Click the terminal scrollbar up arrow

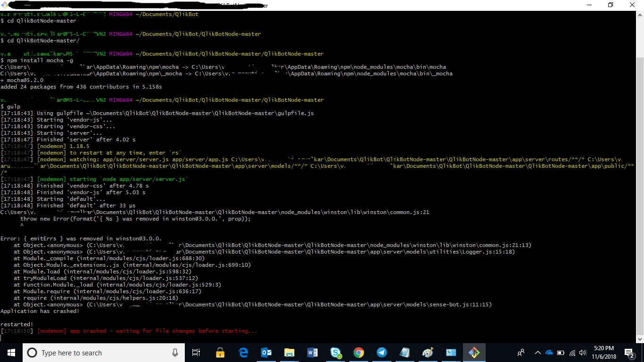pyautogui.click(x=640, y=15)
